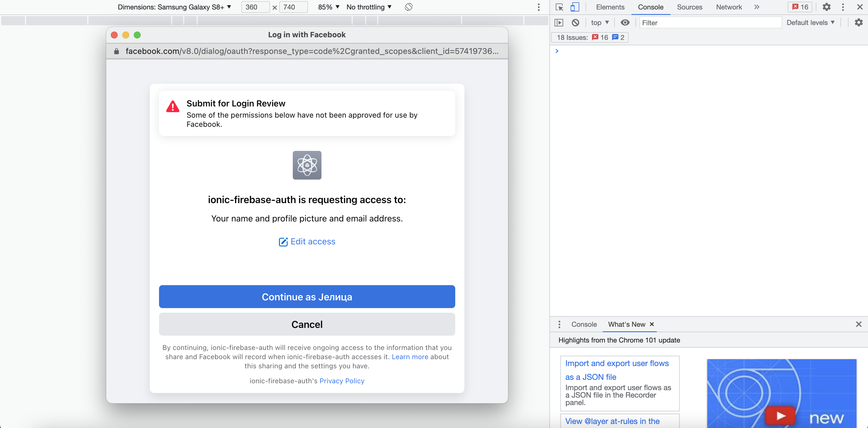Create live expression with eye icon
This screenshot has width=868, height=428.
[625, 23]
